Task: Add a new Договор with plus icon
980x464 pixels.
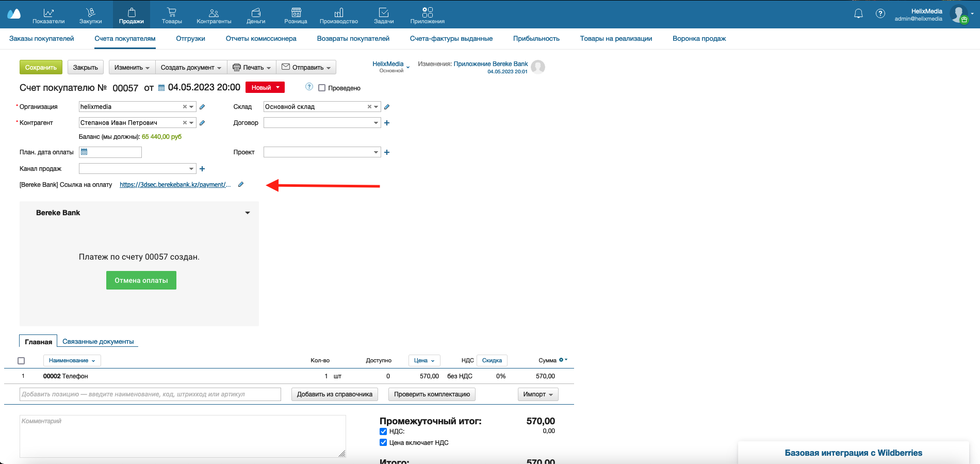Action: point(387,123)
